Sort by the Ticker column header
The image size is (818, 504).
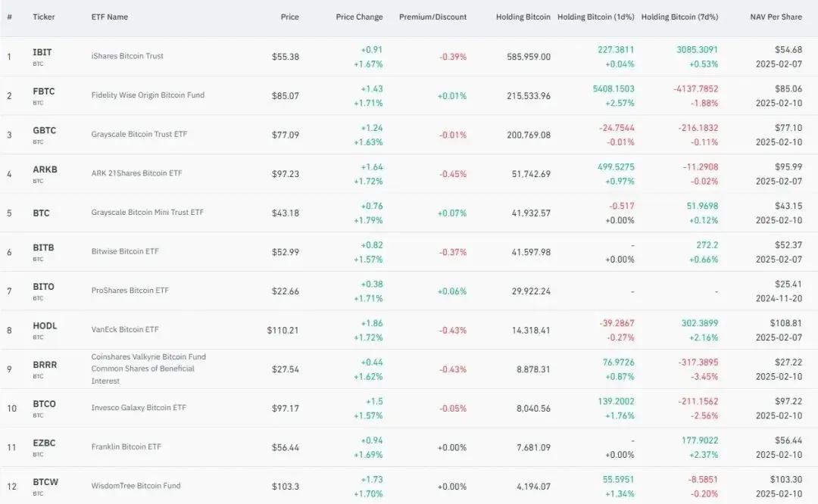(x=43, y=17)
